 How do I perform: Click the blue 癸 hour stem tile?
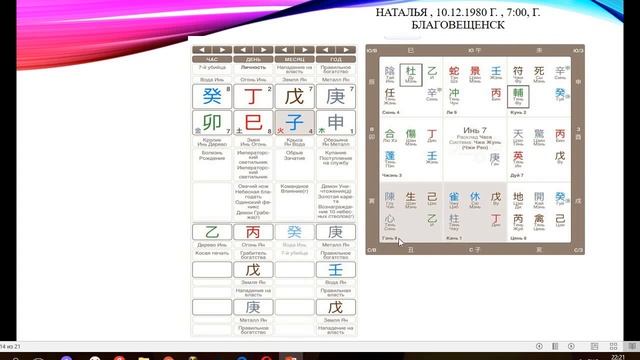pos(212,96)
